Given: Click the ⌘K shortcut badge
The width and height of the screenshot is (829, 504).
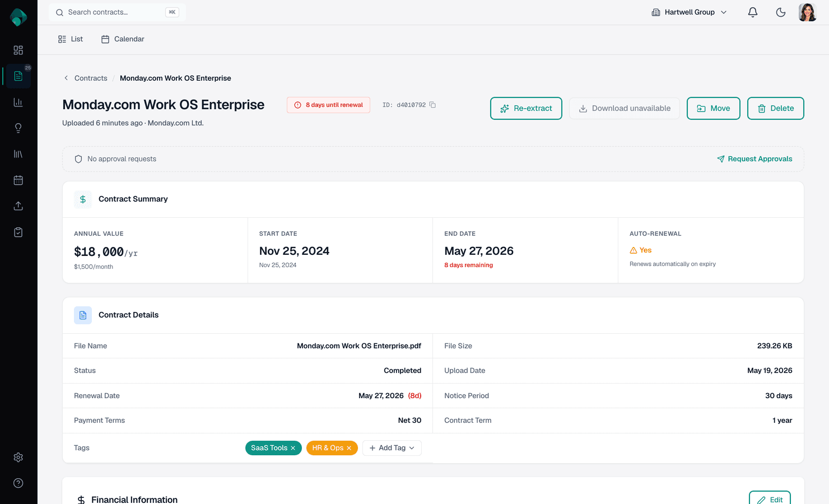Looking at the screenshot, I should coord(172,12).
